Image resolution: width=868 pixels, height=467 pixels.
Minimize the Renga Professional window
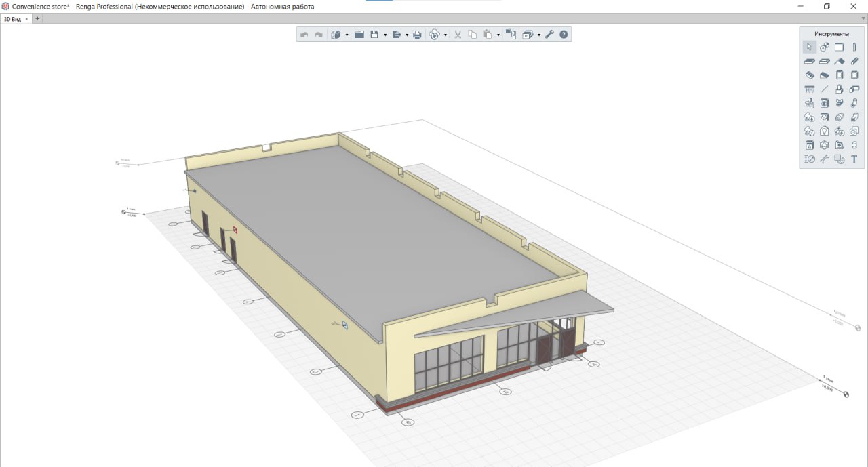(x=801, y=6)
